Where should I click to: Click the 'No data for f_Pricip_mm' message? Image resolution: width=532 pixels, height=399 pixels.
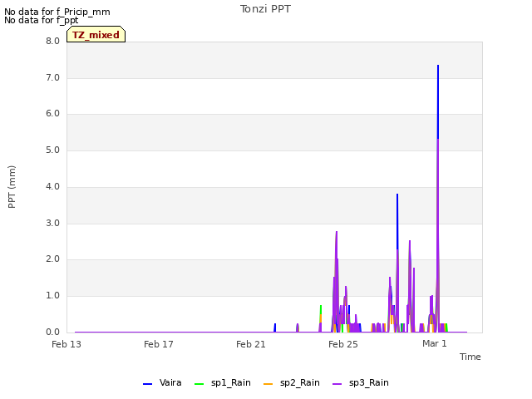[57, 12]
